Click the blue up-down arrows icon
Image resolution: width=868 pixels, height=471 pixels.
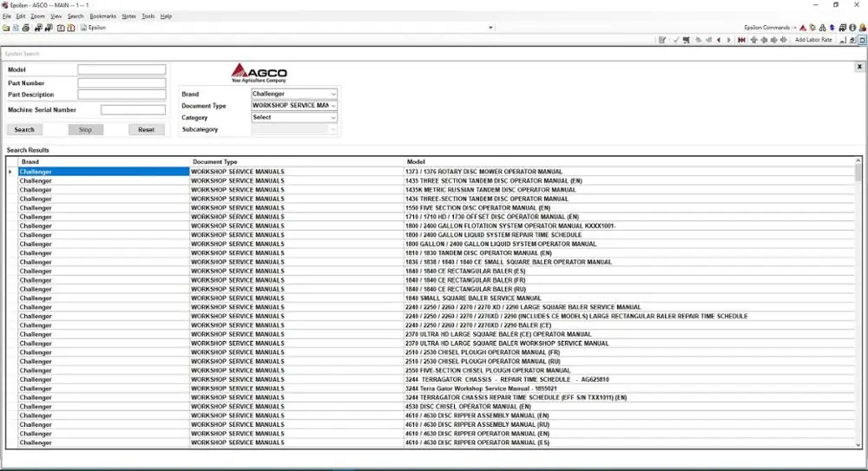pyautogui.click(x=832, y=28)
